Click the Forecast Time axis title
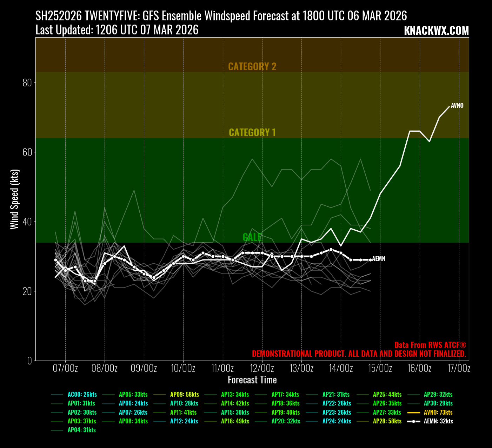The image size is (492, 448). [252, 380]
